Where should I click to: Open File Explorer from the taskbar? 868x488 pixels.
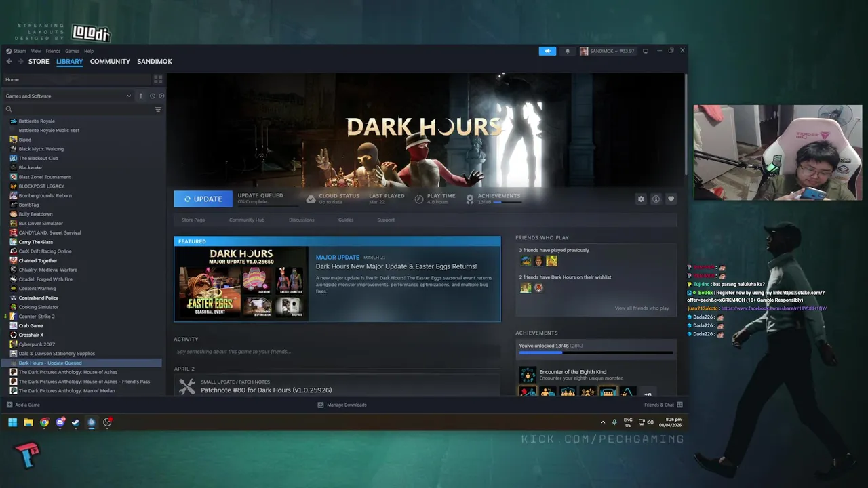28,422
